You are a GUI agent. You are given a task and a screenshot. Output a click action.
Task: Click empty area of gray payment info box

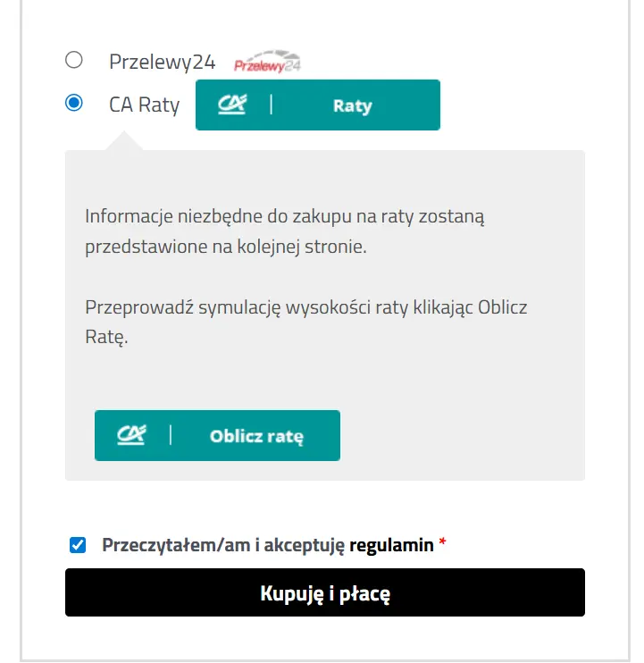(x=464, y=429)
